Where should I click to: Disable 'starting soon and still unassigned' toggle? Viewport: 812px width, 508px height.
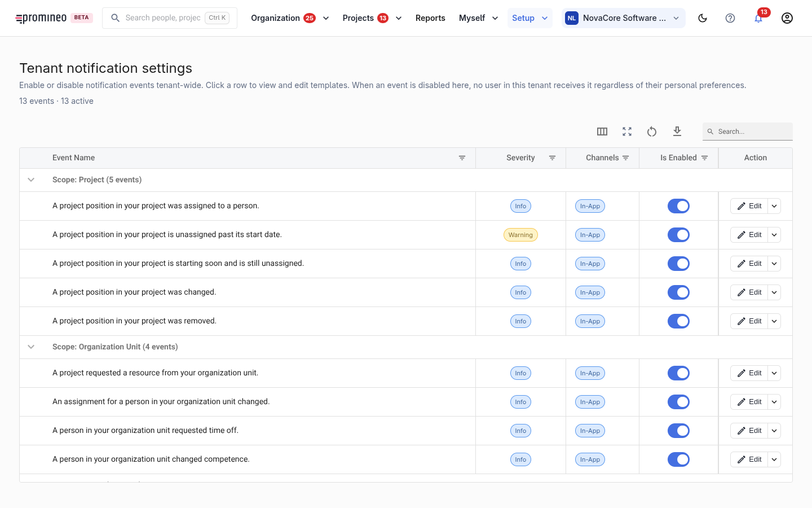(678, 264)
